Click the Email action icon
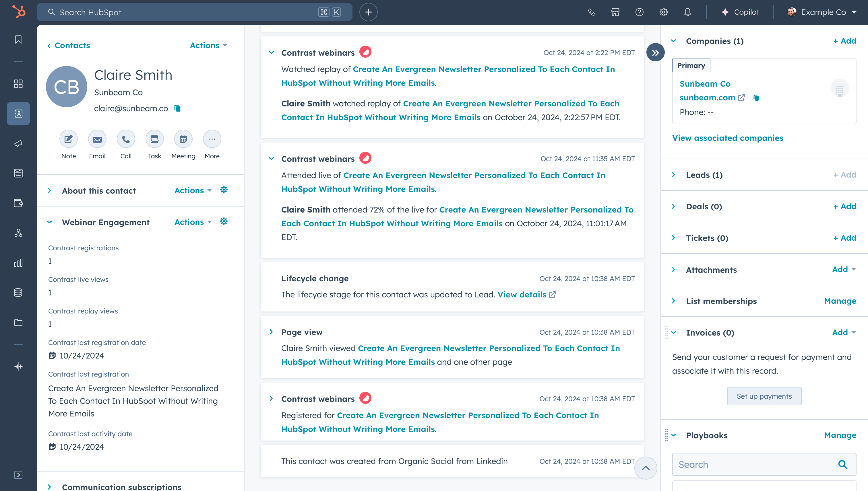This screenshot has height=491, width=868. point(97,139)
